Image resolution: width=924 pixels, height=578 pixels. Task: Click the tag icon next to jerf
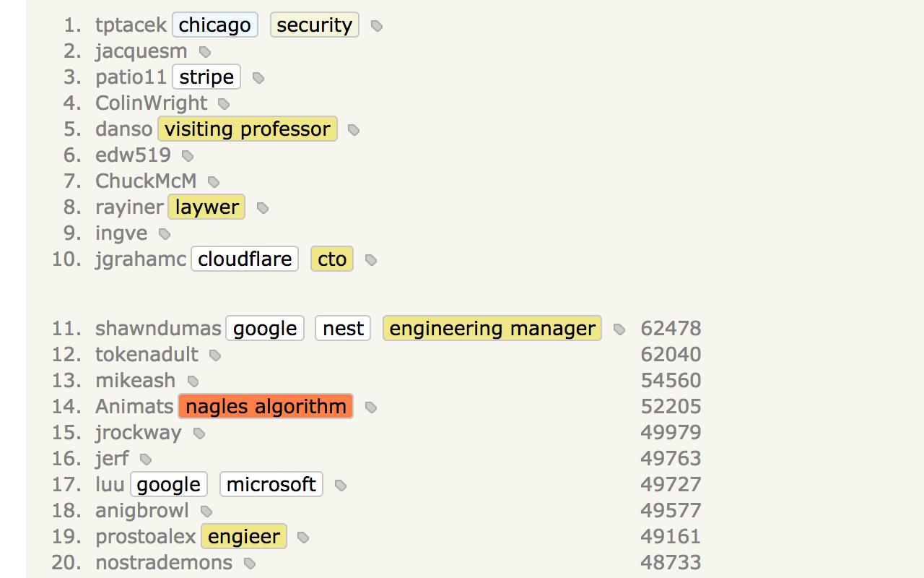(x=145, y=459)
